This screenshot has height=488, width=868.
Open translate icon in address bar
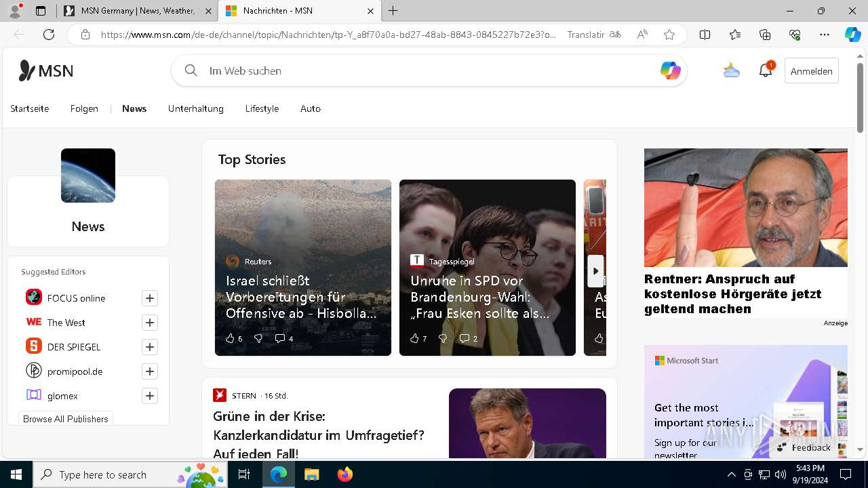coord(615,35)
